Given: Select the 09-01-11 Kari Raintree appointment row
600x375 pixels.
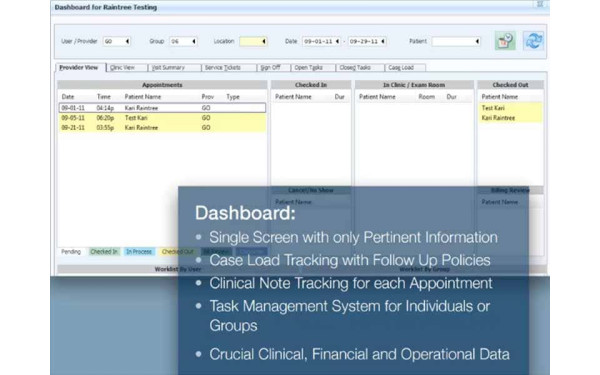Looking at the screenshot, I should 162,108.
